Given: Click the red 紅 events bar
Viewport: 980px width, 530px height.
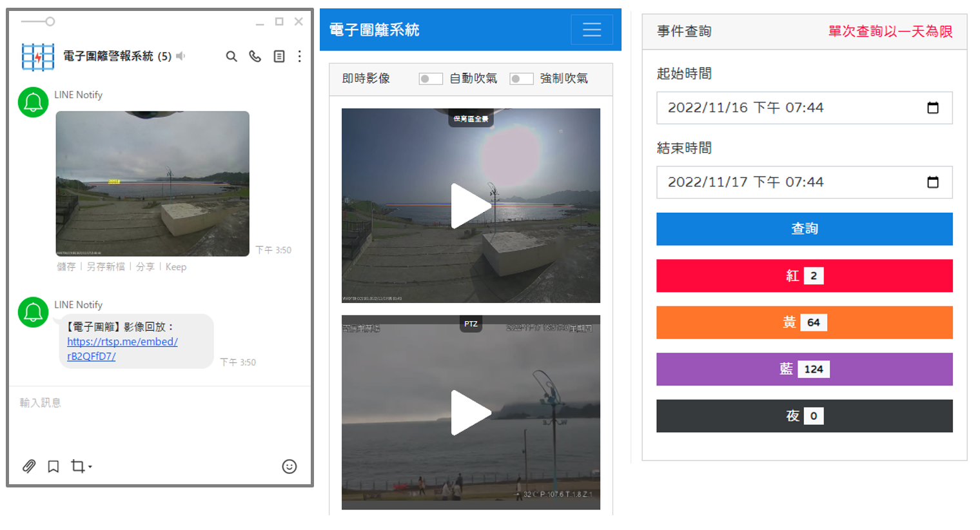Looking at the screenshot, I should click(x=804, y=276).
